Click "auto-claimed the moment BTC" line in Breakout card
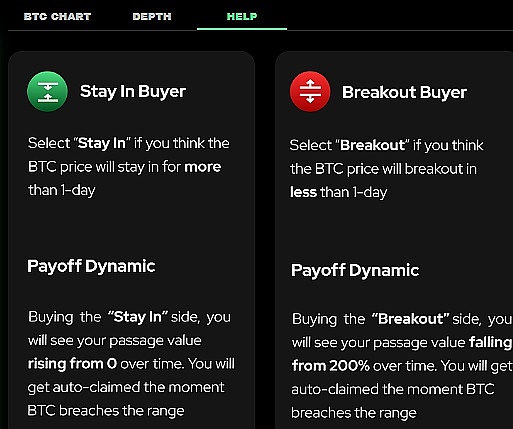This screenshot has width=513, height=429. click(393, 389)
